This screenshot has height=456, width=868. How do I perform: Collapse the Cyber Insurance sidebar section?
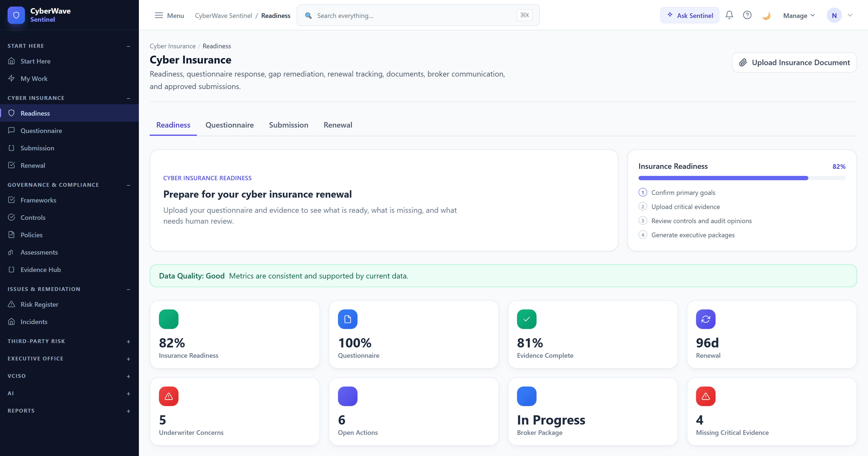[x=128, y=98]
